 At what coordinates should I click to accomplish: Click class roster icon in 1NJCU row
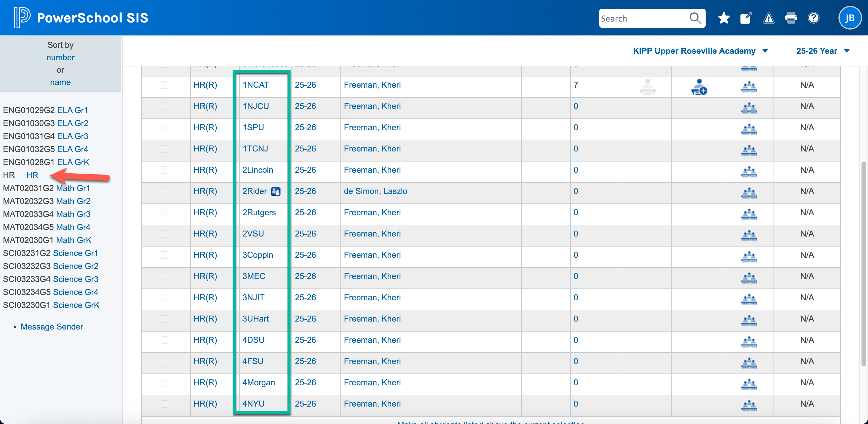click(749, 108)
